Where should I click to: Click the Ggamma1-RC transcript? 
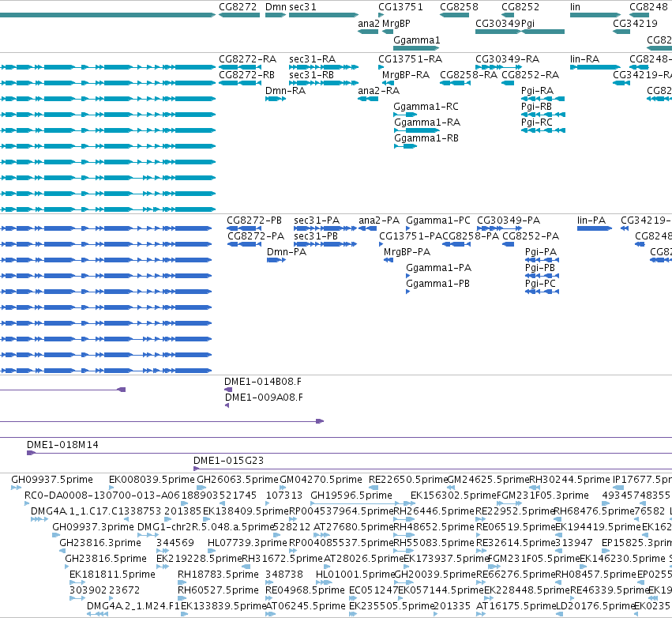click(x=405, y=115)
